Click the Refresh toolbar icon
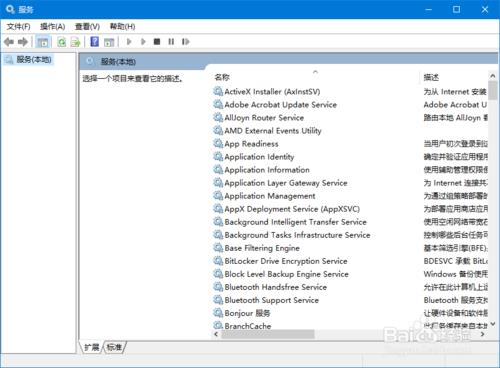The width and height of the screenshot is (500, 368). tap(62, 42)
